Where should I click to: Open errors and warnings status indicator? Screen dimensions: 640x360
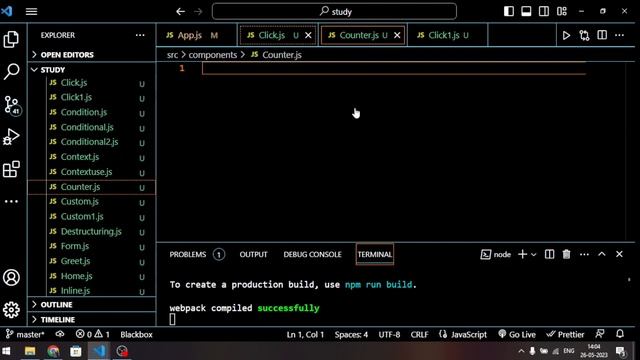(93, 335)
